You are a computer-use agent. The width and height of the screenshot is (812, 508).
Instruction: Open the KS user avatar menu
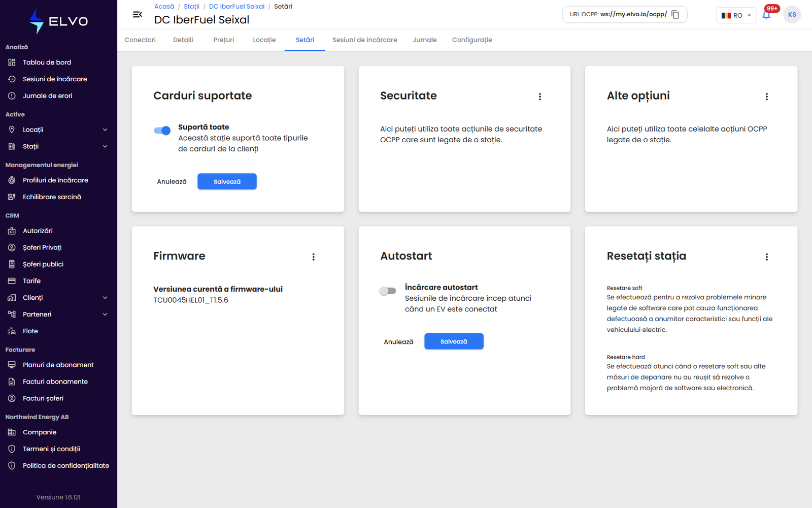(792, 15)
